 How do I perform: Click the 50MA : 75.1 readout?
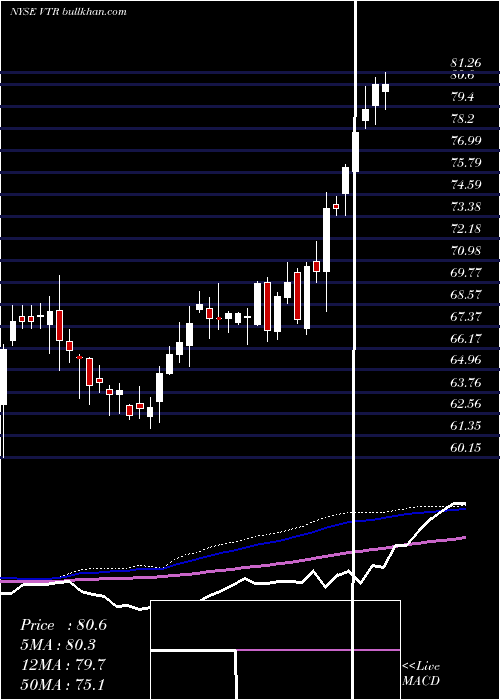click(x=62, y=684)
